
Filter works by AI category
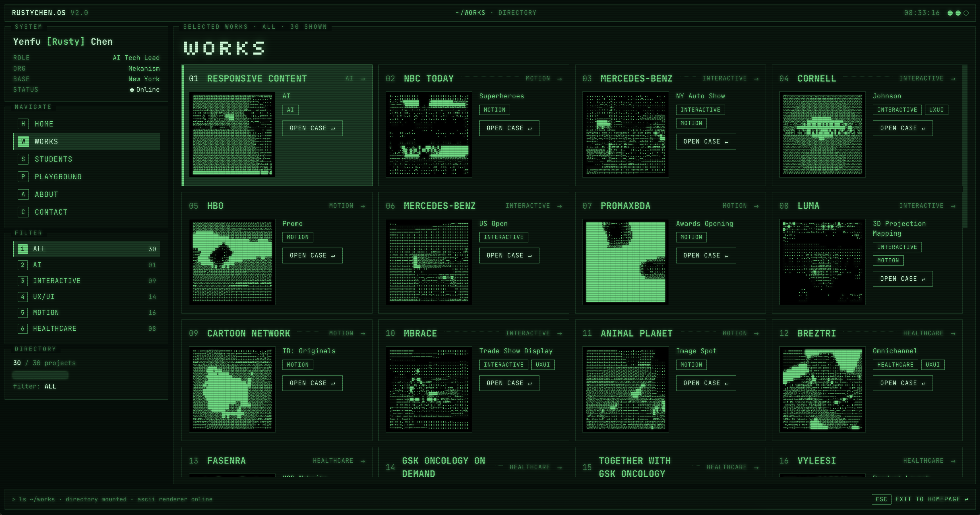click(x=86, y=265)
